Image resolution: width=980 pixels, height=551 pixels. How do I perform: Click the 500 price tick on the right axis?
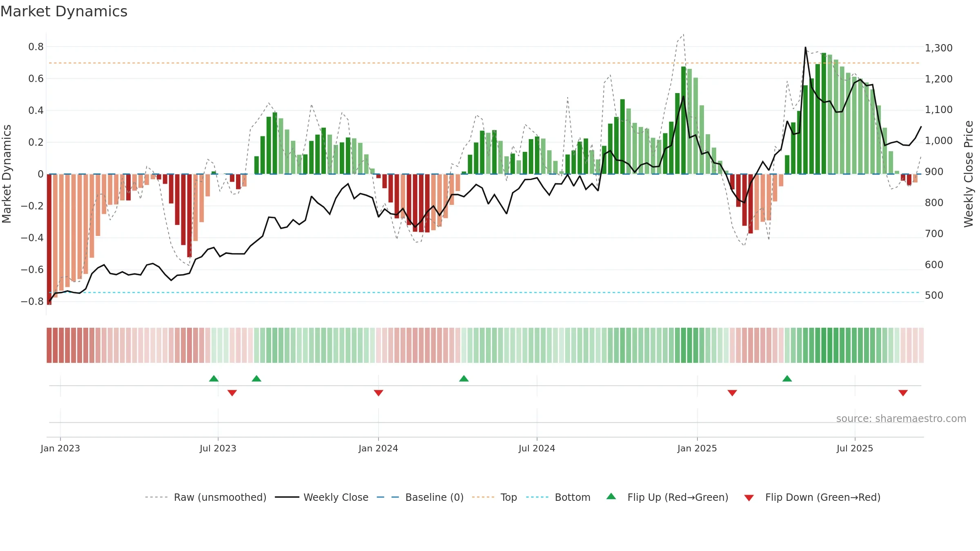click(934, 295)
